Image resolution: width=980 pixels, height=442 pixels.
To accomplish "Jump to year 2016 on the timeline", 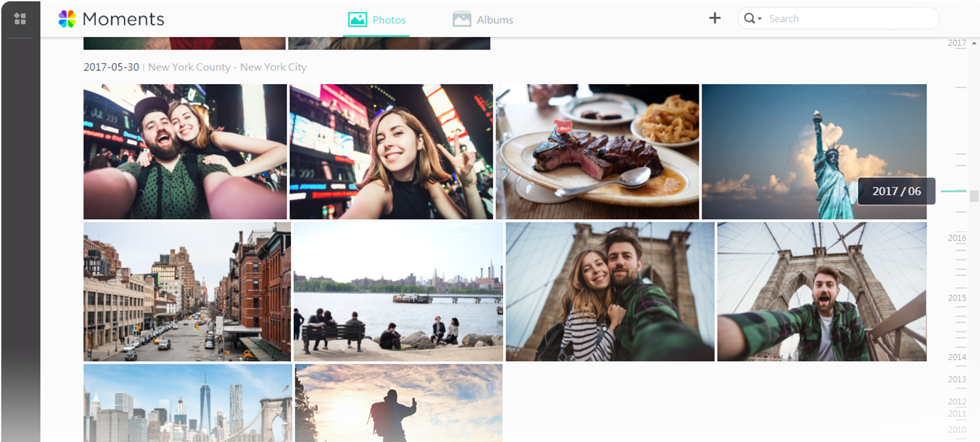I will 957,239.
